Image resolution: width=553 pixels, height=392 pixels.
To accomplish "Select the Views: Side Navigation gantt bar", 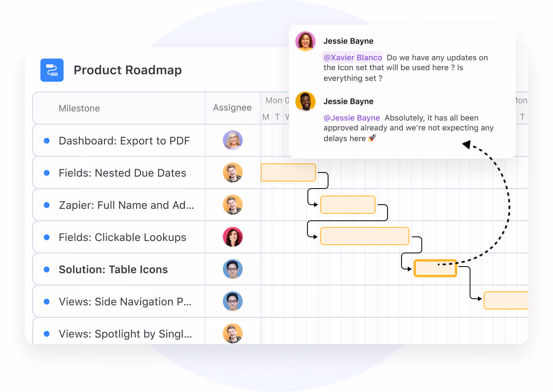I will (x=506, y=300).
